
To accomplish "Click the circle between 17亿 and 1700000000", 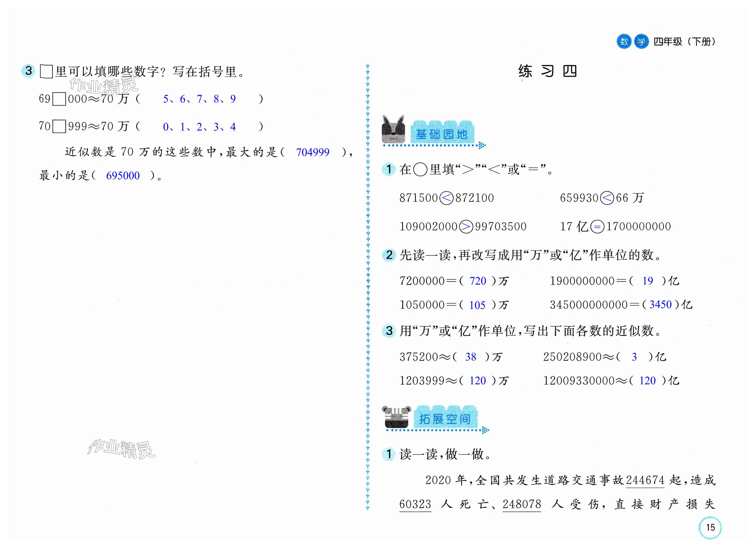I will (x=597, y=227).
